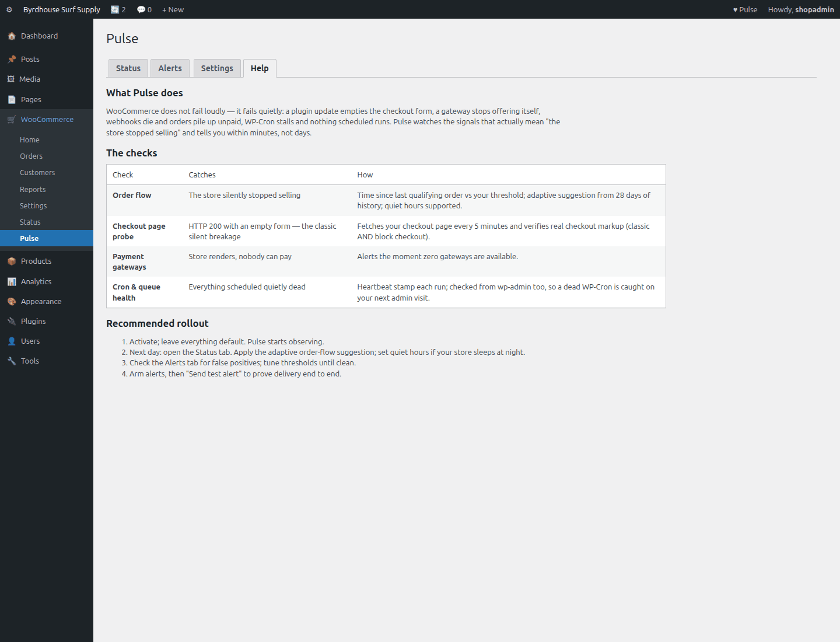Click the Appearance palette icon
840x642 pixels.
pos(12,302)
